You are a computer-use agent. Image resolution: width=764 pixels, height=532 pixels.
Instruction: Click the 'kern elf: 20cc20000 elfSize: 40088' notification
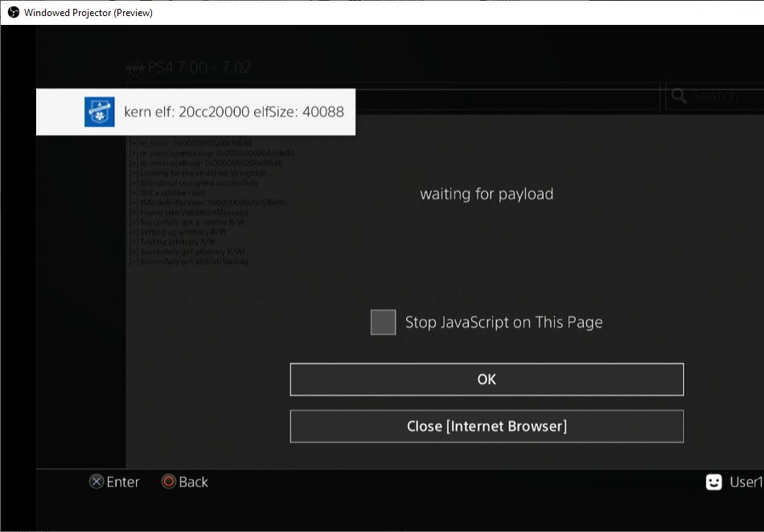tap(196, 112)
